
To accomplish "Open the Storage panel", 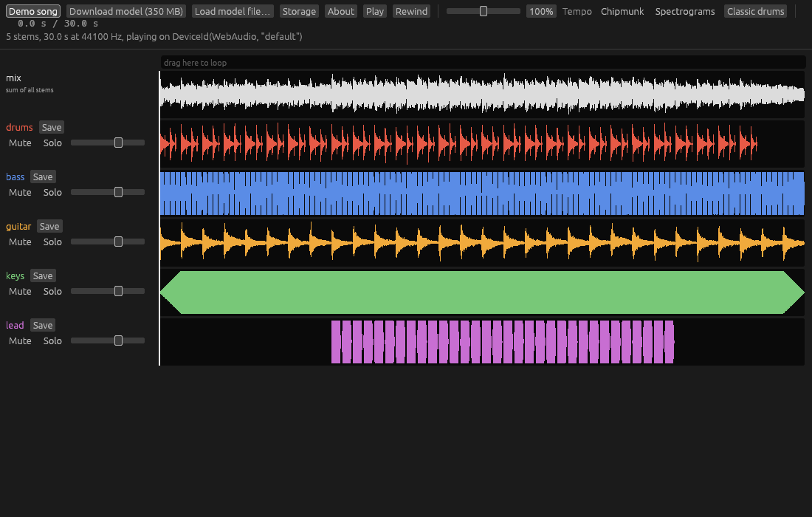I will coord(299,11).
